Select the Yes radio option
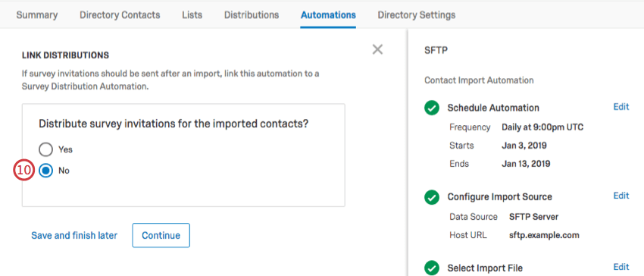 (46, 149)
